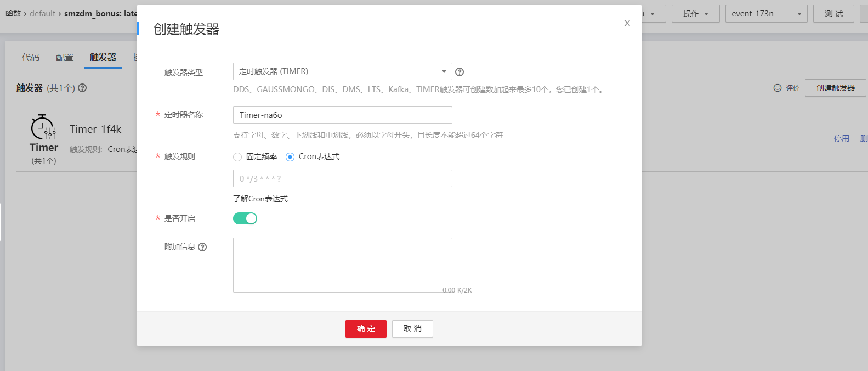Click 创建触发器 button in background page
The height and width of the screenshot is (371, 868).
tap(835, 88)
